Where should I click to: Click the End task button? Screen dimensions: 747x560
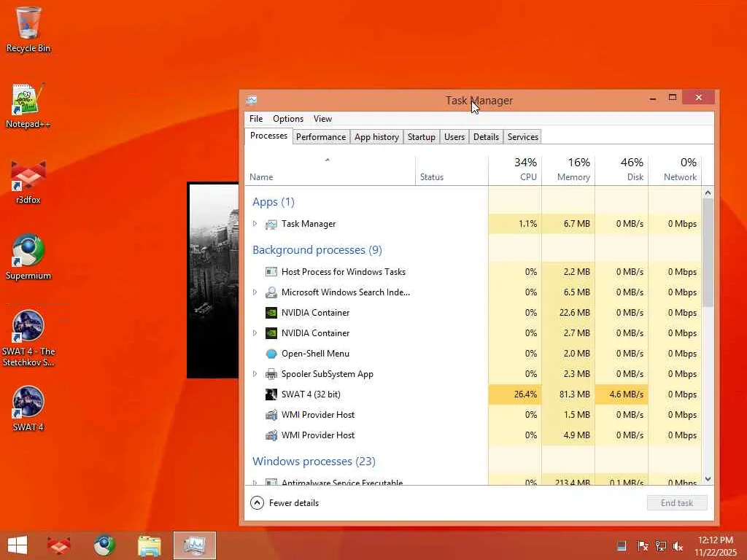pyautogui.click(x=677, y=503)
